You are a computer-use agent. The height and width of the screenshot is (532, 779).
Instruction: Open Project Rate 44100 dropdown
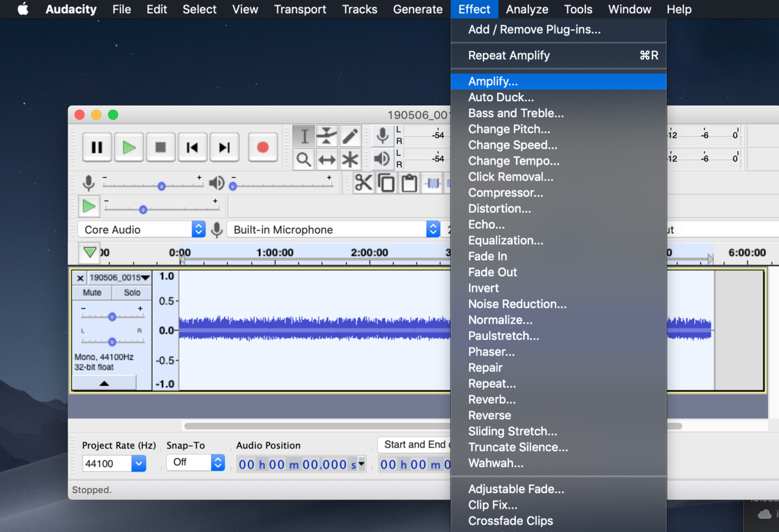pyautogui.click(x=114, y=463)
